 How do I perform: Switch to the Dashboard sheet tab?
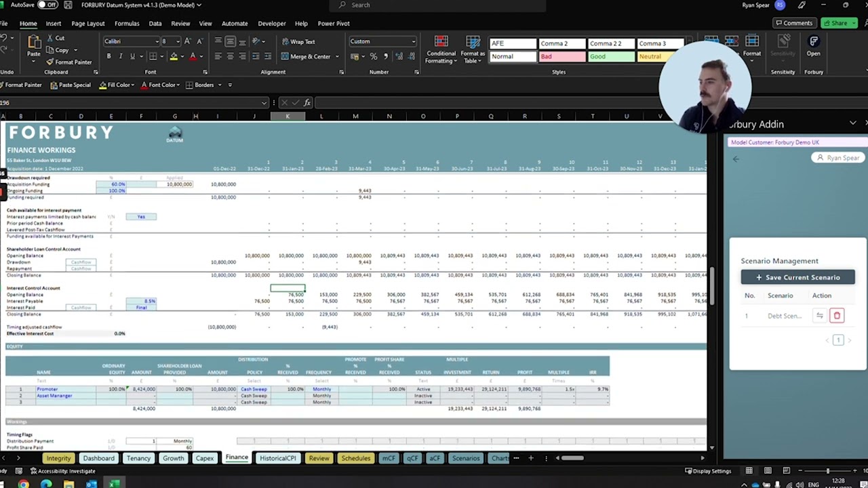[x=99, y=458]
